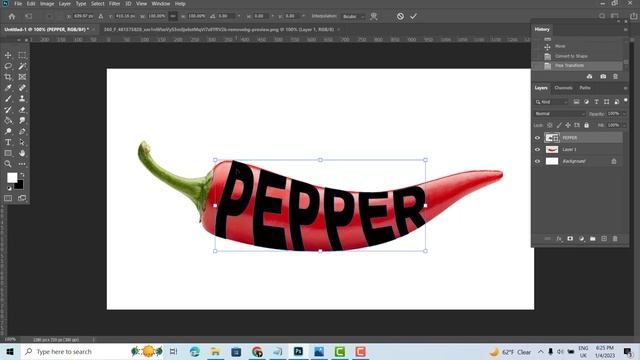This screenshot has height=360, width=640.
Task: Select the Dodge tool
Action: (x=8, y=131)
